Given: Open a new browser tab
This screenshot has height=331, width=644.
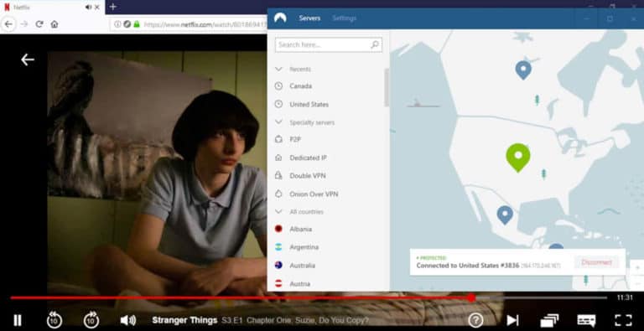Looking at the screenshot, I should pyautogui.click(x=113, y=7).
